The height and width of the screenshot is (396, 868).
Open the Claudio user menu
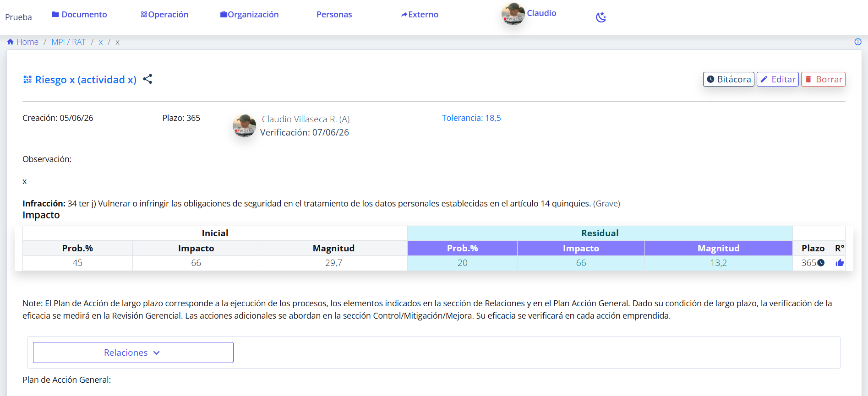[x=541, y=13]
